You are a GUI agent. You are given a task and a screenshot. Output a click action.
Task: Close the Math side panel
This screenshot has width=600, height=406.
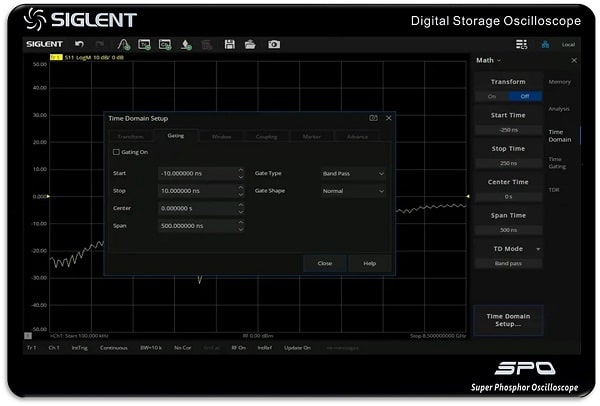tap(574, 60)
